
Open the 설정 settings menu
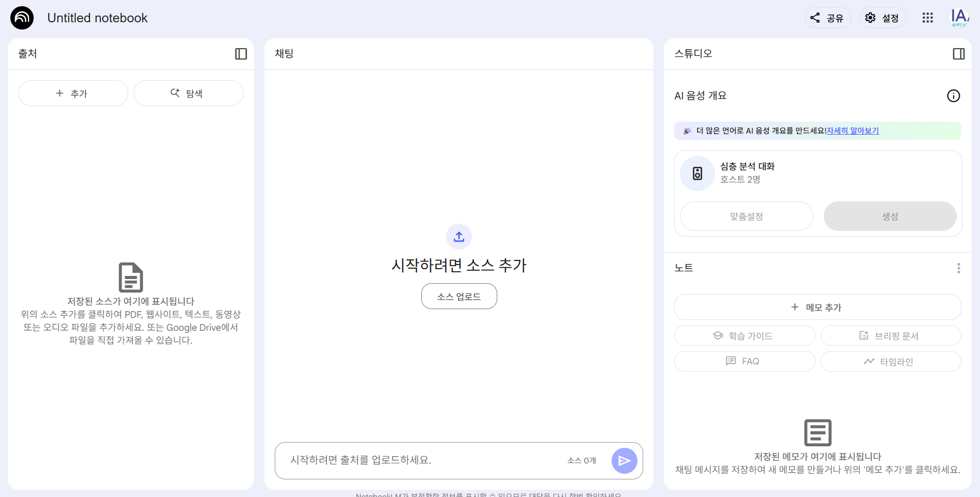click(x=883, y=18)
